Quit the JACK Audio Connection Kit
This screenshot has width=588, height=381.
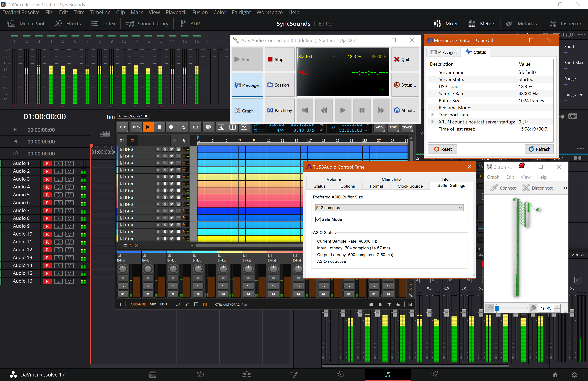405,59
